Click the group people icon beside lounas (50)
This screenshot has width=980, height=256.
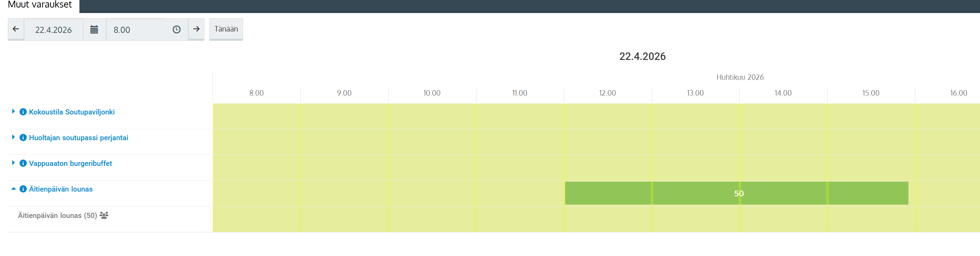104,215
